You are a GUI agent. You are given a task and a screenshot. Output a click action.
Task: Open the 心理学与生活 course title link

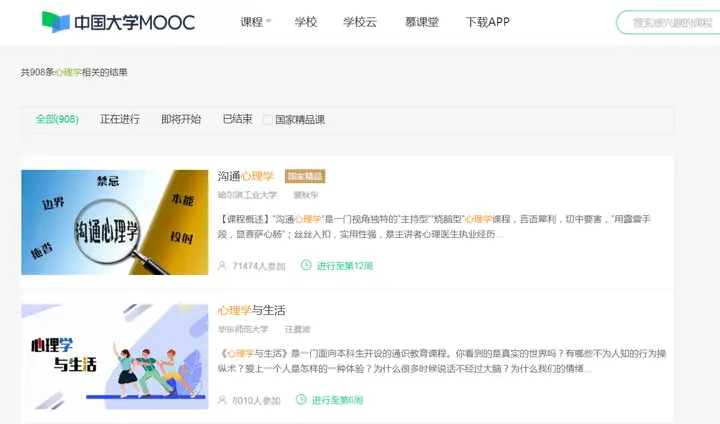coord(251,311)
